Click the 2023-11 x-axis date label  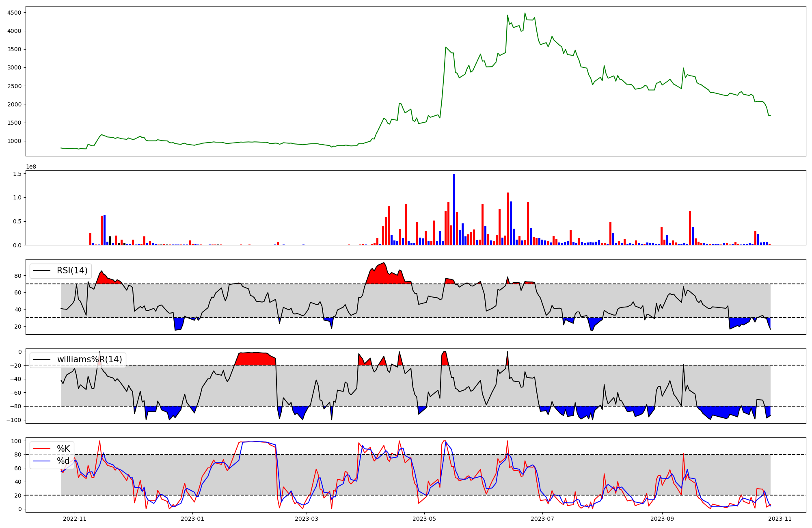point(780,519)
